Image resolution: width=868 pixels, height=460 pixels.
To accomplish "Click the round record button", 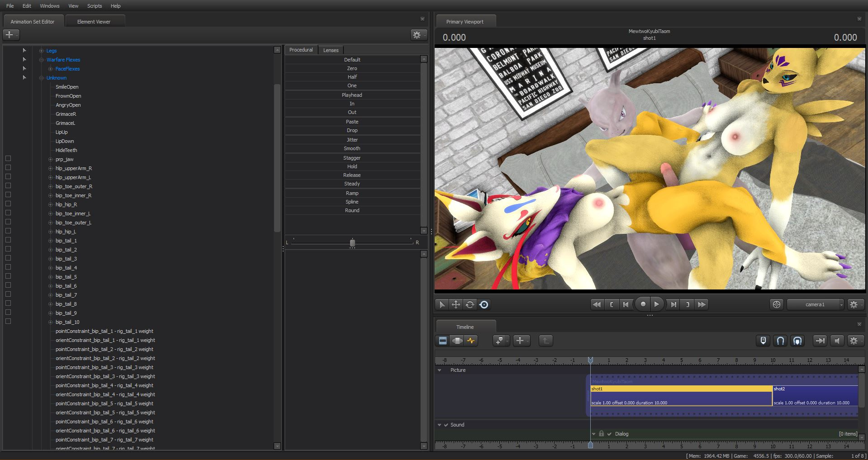I will [643, 304].
